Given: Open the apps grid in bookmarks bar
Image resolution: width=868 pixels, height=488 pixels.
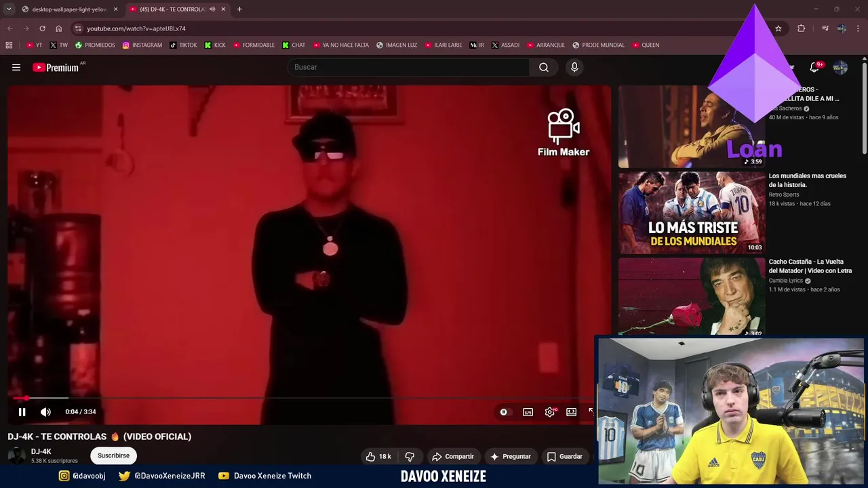Looking at the screenshot, I should (x=9, y=45).
